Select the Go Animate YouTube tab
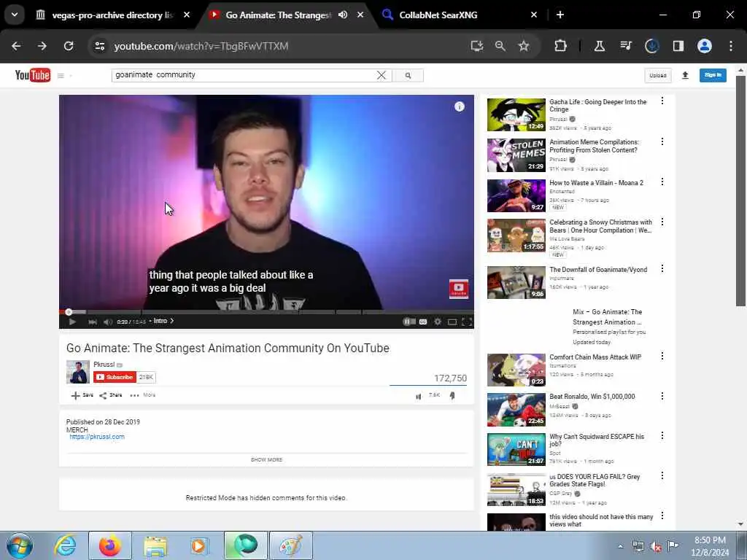 tap(279, 15)
